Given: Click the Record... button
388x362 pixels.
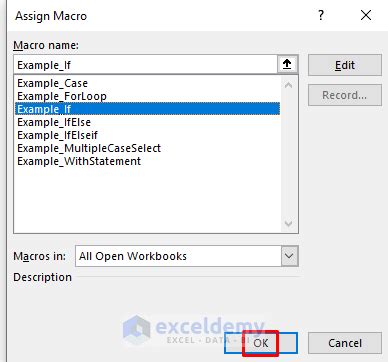Looking at the screenshot, I should (345, 95).
